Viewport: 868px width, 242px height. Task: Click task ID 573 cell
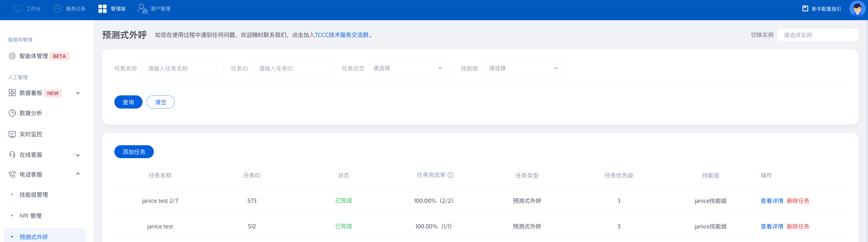[x=252, y=201]
